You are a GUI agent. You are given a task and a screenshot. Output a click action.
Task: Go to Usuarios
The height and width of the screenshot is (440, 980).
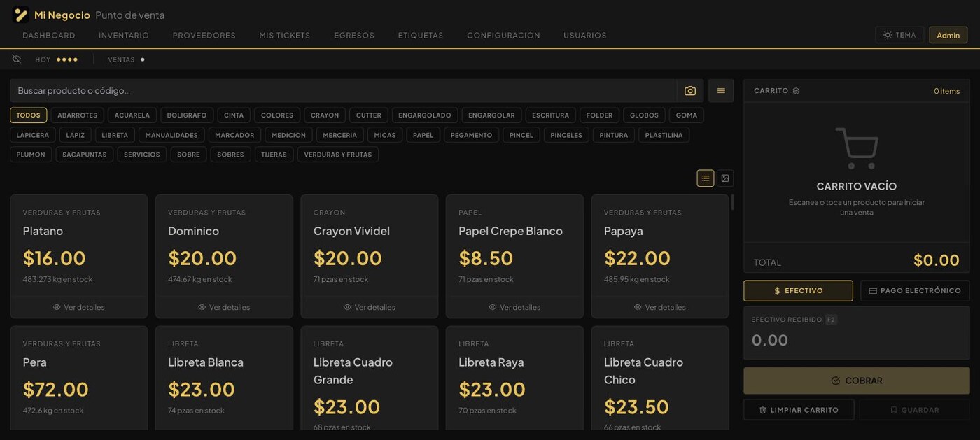[585, 36]
